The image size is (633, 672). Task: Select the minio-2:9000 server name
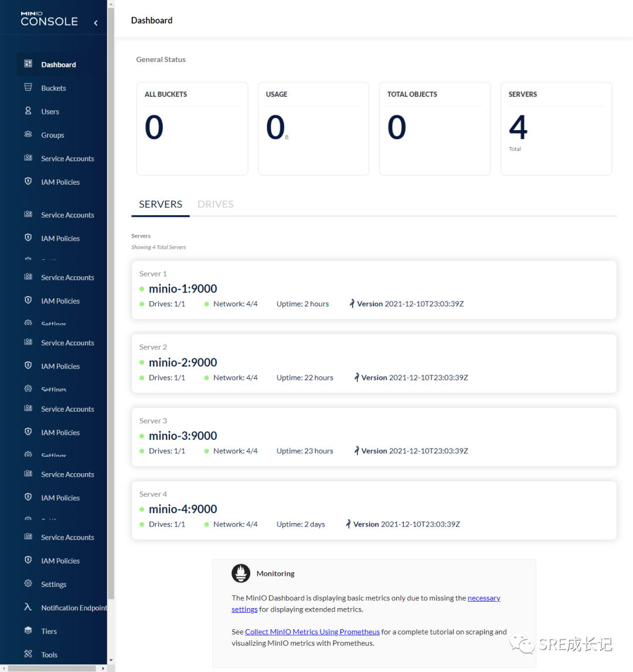tap(183, 362)
